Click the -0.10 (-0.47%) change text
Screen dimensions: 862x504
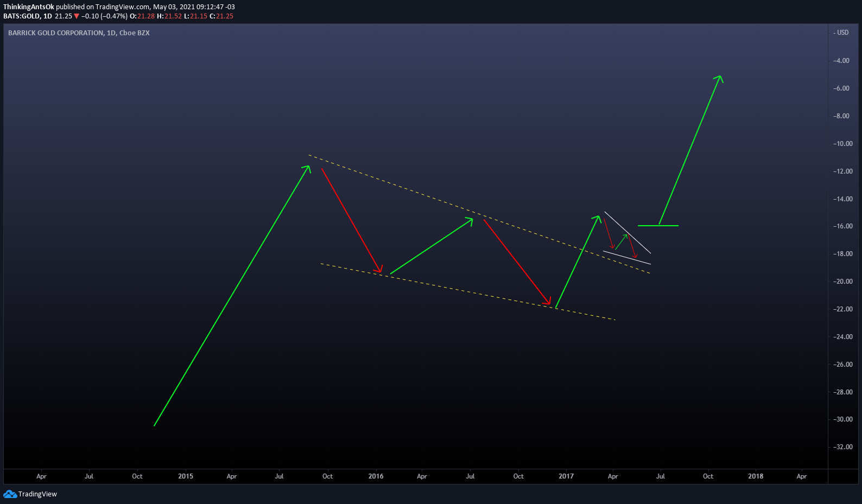pos(104,16)
